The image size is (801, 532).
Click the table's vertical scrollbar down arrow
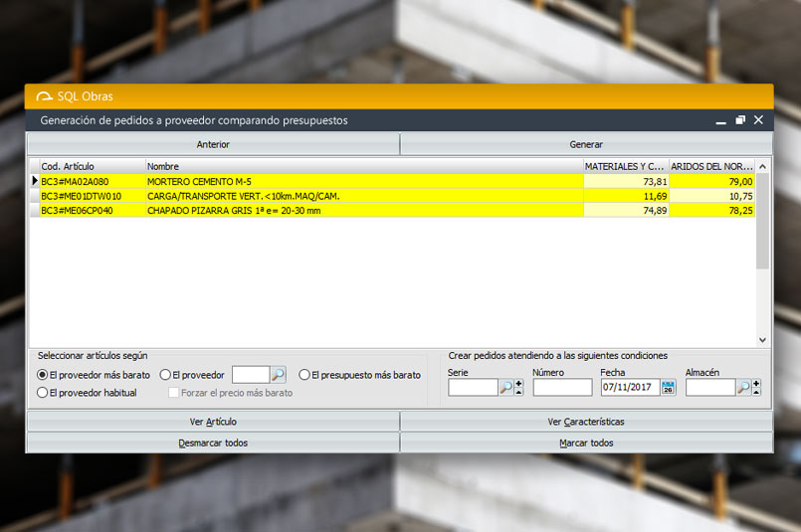(x=762, y=340)
